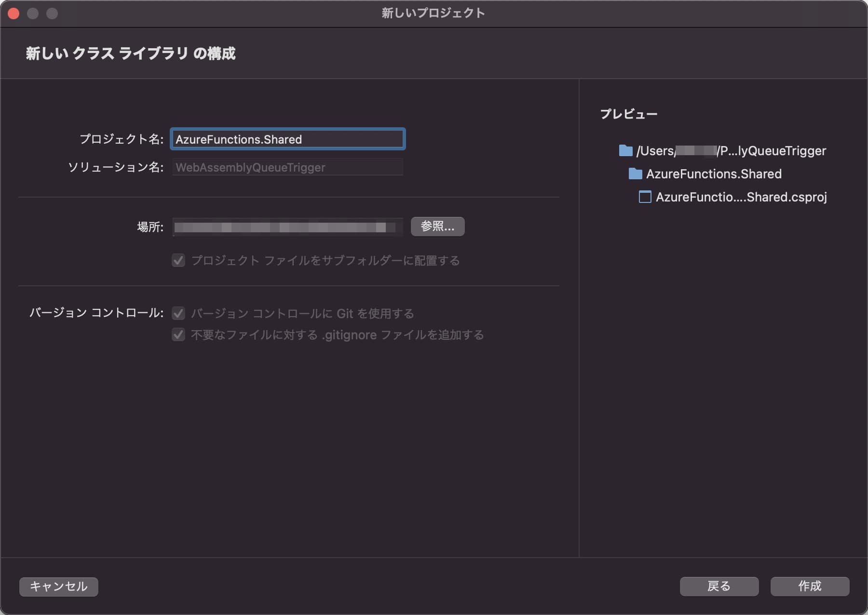Select AzureFunctions.Shared folder name in preview tree
The image size is (868, 615).
(x=714, y=174)
